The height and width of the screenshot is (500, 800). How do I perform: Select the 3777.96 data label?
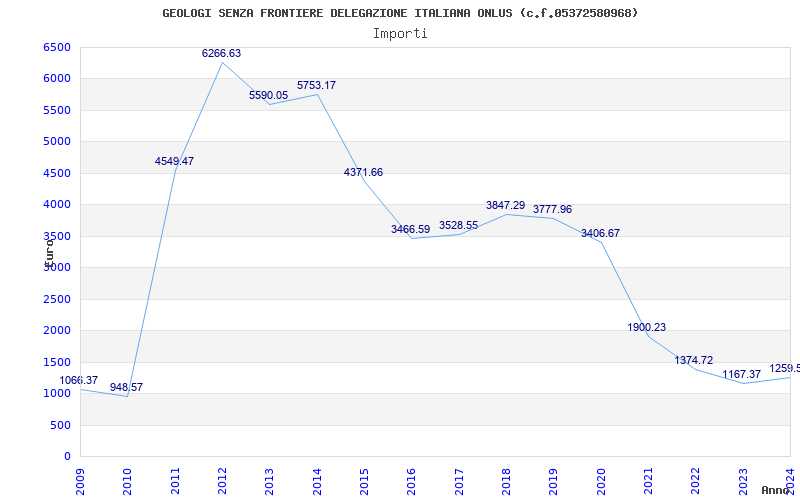(553, 210)
